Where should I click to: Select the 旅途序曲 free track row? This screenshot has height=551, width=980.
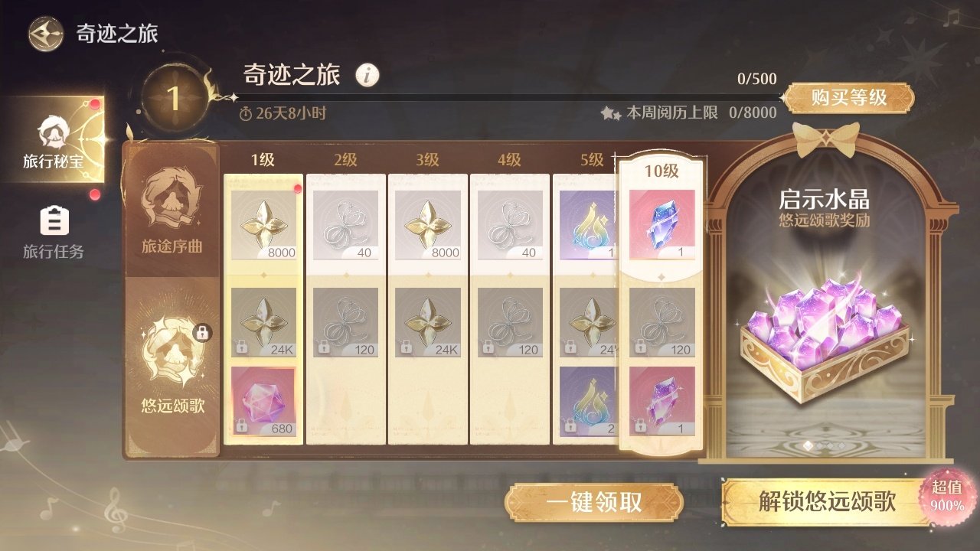[x=171, y=210]
